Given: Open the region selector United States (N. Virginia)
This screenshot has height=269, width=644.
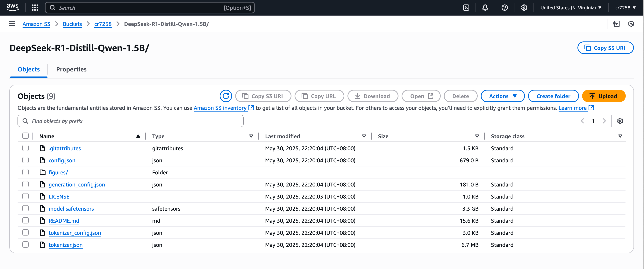Looking at the screenshot, I should pyautogui.click(x=571, y=8).
